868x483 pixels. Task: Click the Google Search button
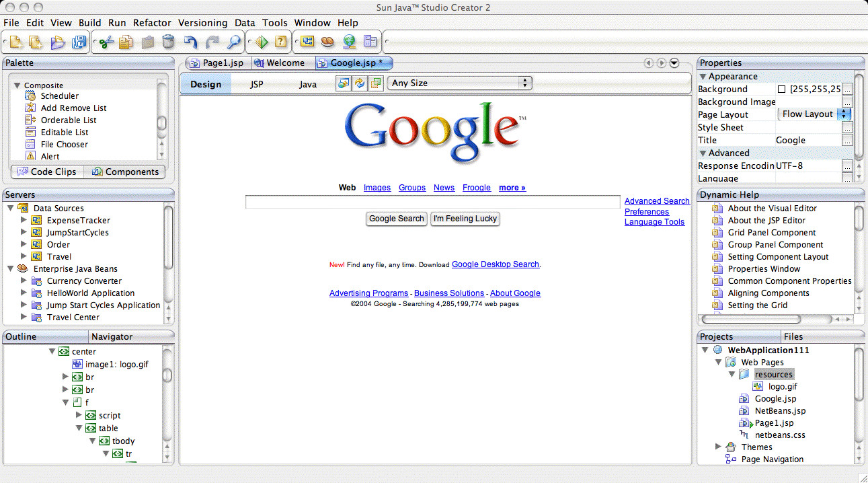pyautogui.click(x=397, y=219)
